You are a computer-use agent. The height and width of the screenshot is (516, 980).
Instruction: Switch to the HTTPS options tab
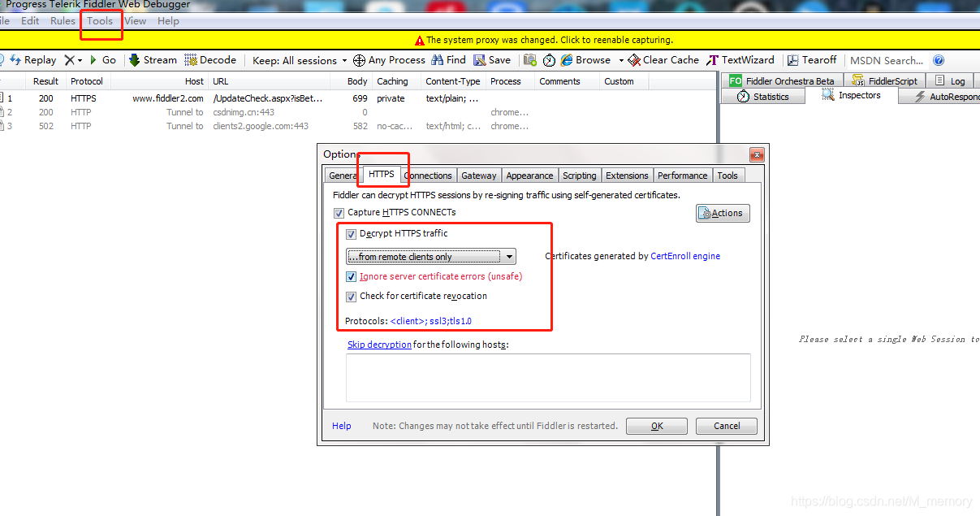(x=381, y=174)
